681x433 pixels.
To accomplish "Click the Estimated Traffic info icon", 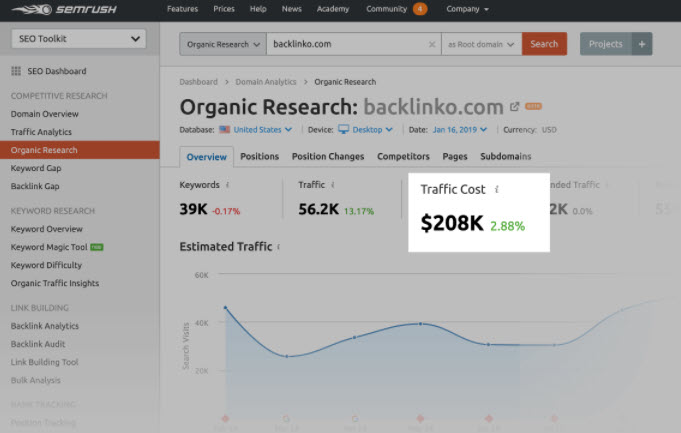I will [278, 247].
